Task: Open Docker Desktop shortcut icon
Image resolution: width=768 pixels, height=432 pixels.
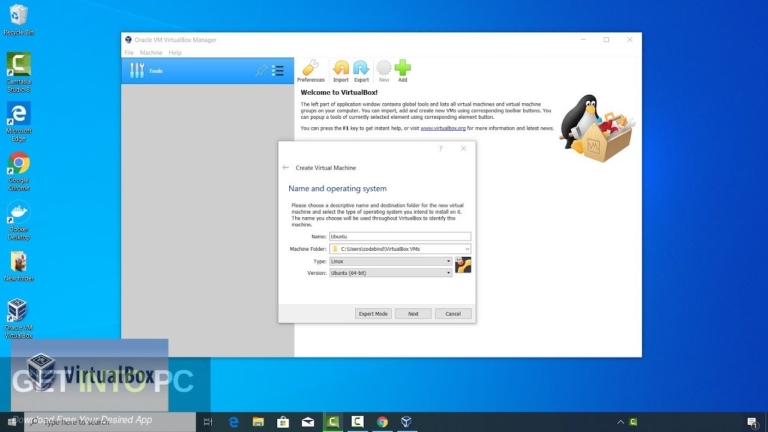Action: [19, 220]
